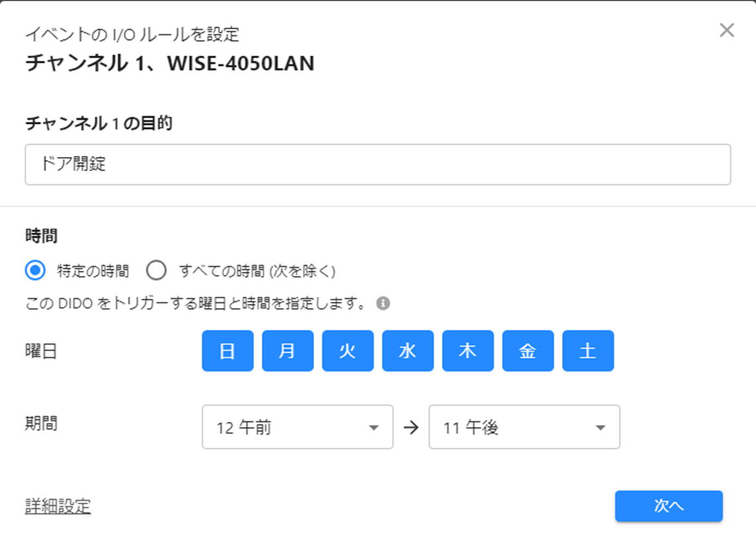Toggle the 木 (Thursday) day button

coord(468,351)
